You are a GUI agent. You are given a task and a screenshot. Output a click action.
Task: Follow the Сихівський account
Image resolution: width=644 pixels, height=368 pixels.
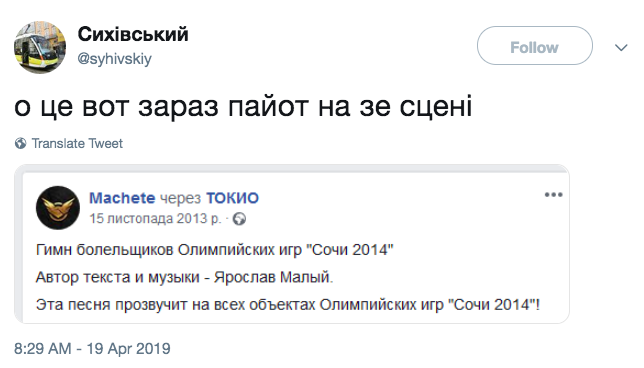(534, 46)
